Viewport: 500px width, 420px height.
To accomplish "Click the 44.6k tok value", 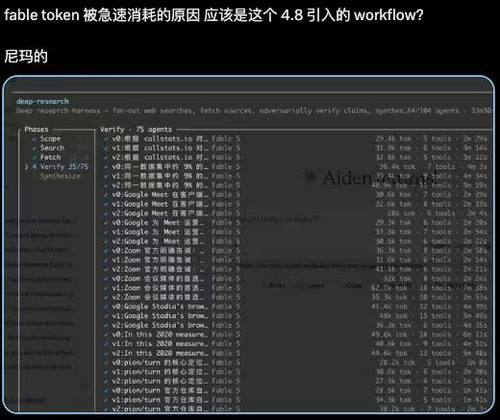I will 390,353.
